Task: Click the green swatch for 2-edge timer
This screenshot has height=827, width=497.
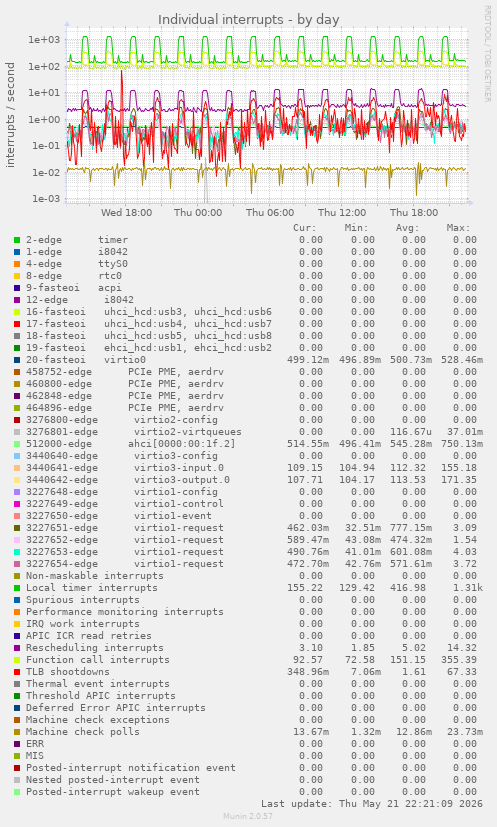Action: (x=17, y=240)
